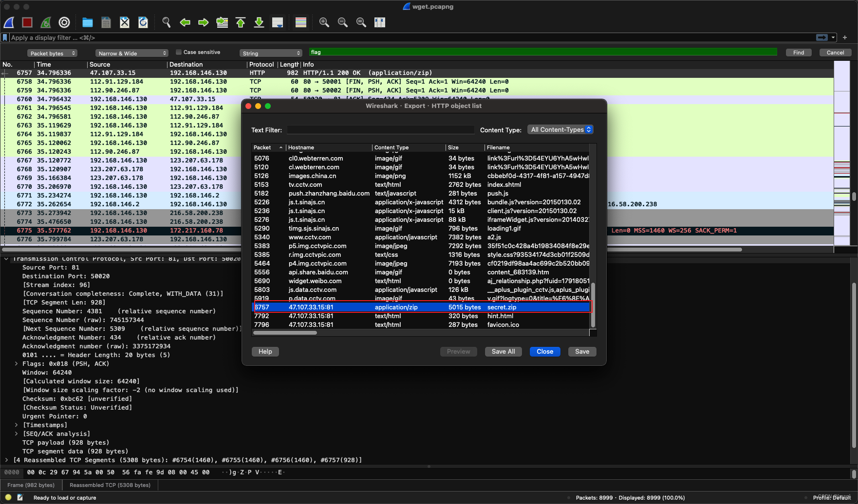Viewport: 858px width, 504px height.
Task: Select index.shtml row from tv.cctv.com
Action: coord(421,184)
